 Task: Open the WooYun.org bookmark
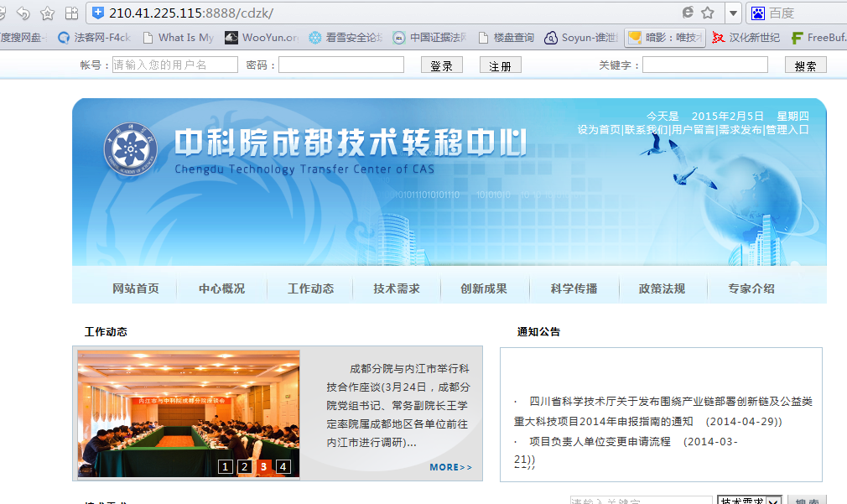click(262, 37)
